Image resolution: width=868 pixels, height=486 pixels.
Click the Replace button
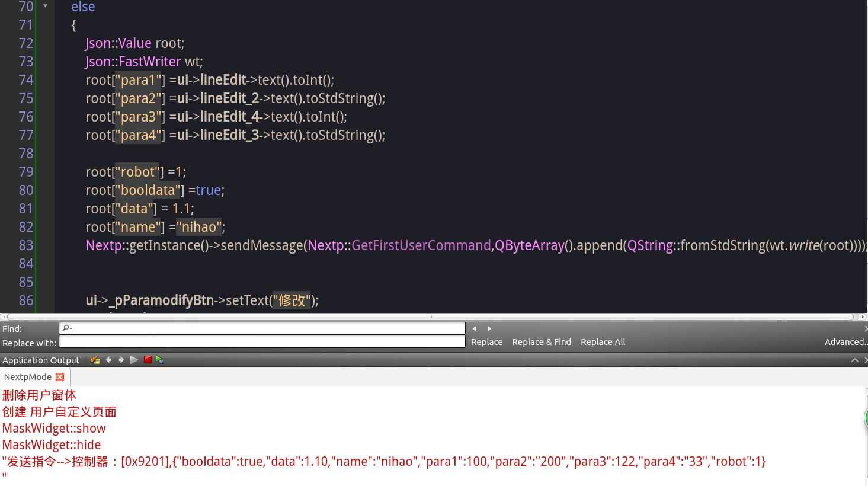click(486, 342)
